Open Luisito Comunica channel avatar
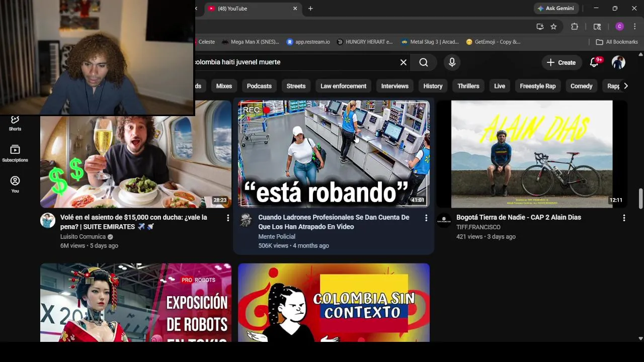 click(48, 220)
